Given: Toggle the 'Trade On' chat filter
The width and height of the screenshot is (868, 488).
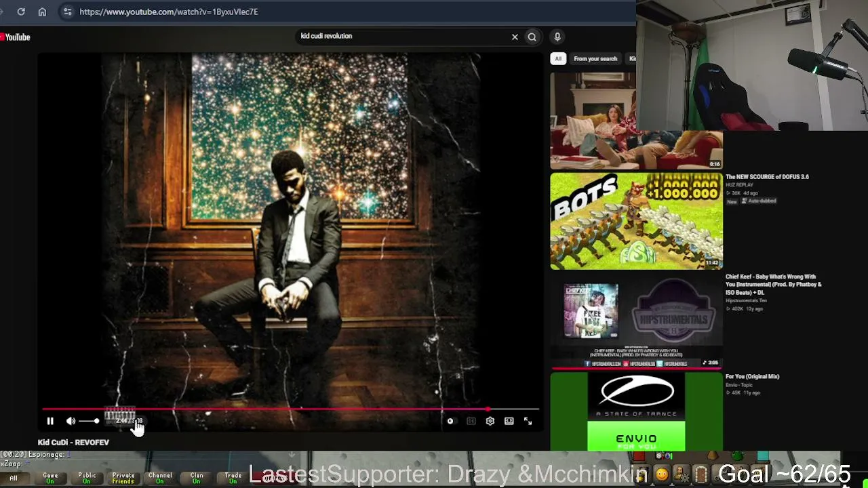Looking at the screenshot, I should tap(233, 479).
